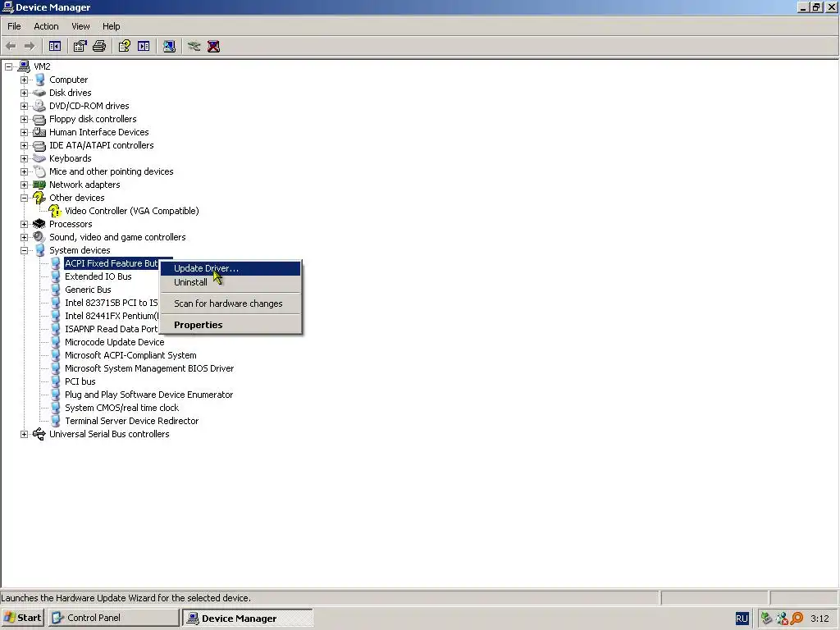This screenshot has height=630, width=840.
Task: Select the Intel 82441FX Pentium device
Action: tap(111, 316)
